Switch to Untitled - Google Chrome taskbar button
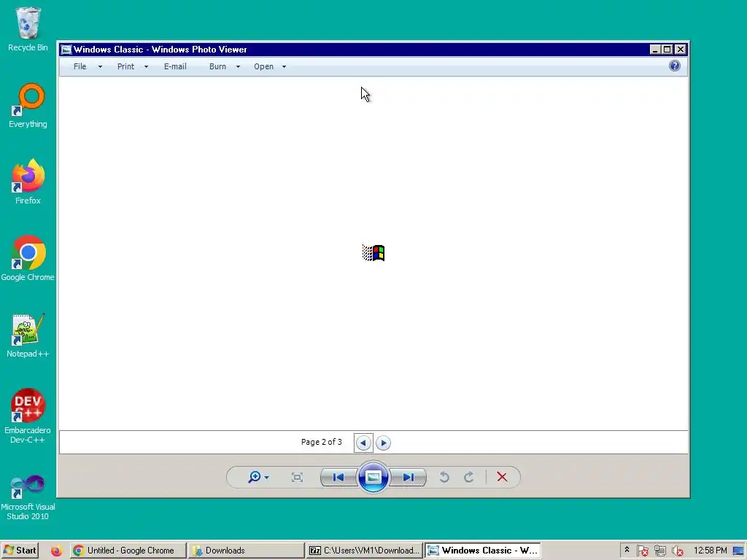 click(128, 551)
